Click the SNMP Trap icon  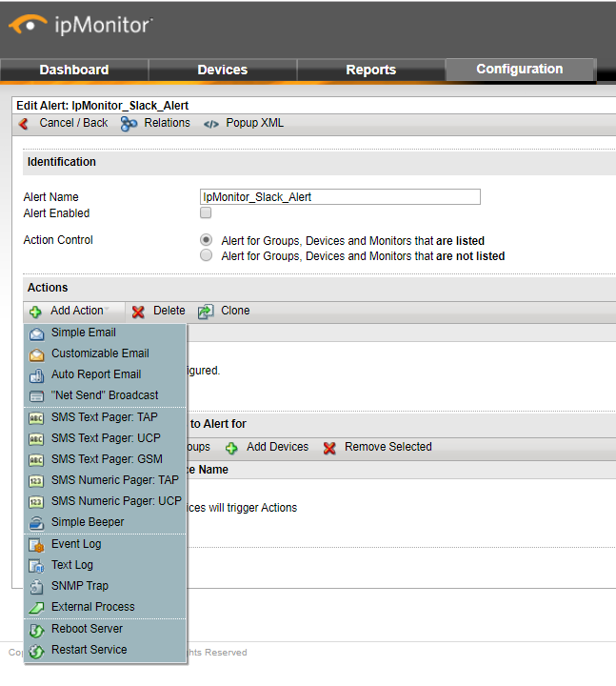point(37,587)
